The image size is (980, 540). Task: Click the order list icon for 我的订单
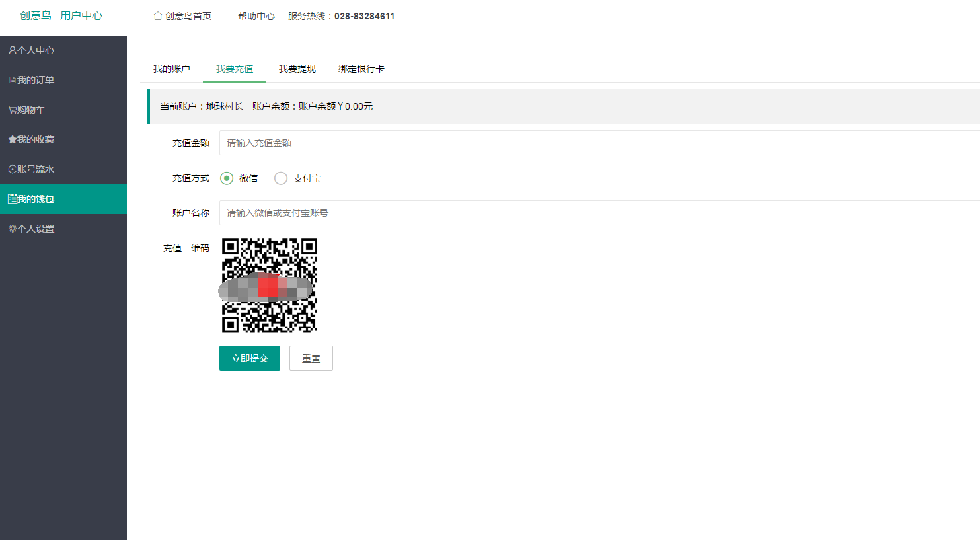click(x=12, y=80)
